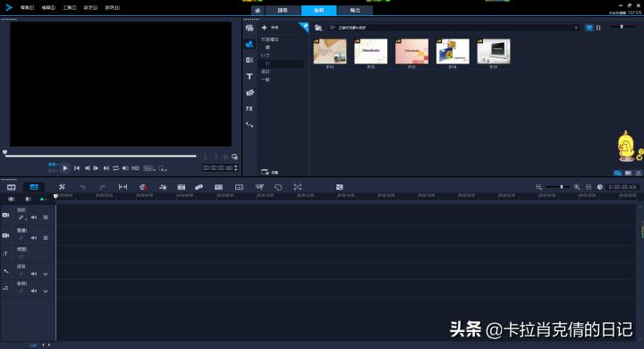Open the search filter dropdown magnifier
This screenshot has height=349, width=644.
click(332, 28)
